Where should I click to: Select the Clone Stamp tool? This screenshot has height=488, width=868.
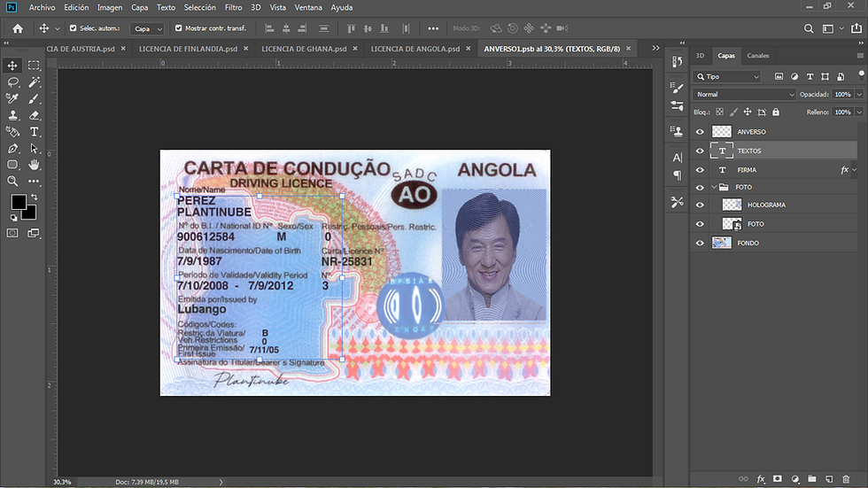click(x=12, y=115)
